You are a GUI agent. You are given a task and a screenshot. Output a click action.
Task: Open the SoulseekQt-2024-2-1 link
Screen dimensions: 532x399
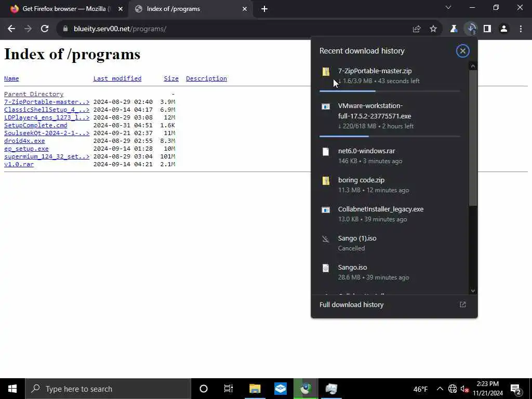(x=47, y=133)
